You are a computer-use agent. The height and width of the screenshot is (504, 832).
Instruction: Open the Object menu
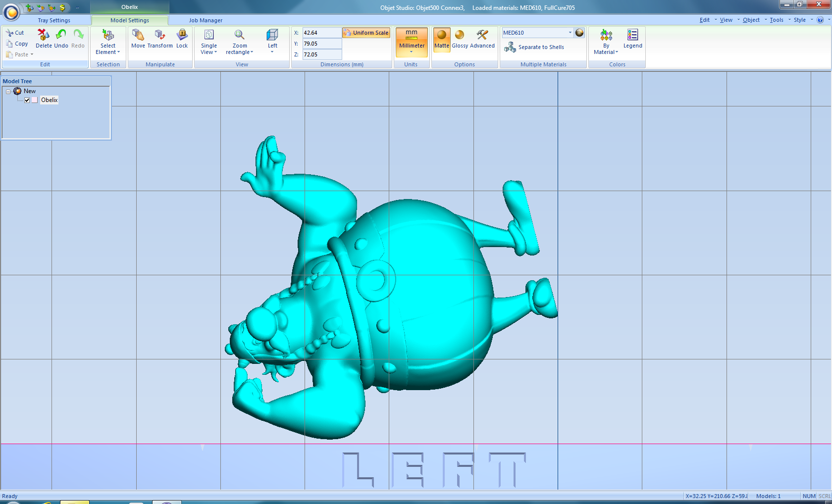click(751, 20)
